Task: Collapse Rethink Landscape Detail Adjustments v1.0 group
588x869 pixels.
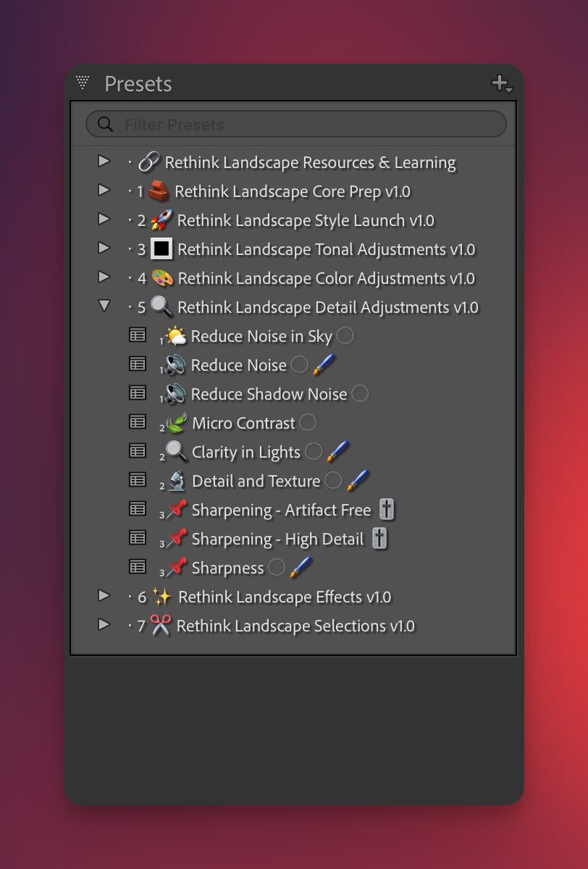Action: tap(104, 306)
